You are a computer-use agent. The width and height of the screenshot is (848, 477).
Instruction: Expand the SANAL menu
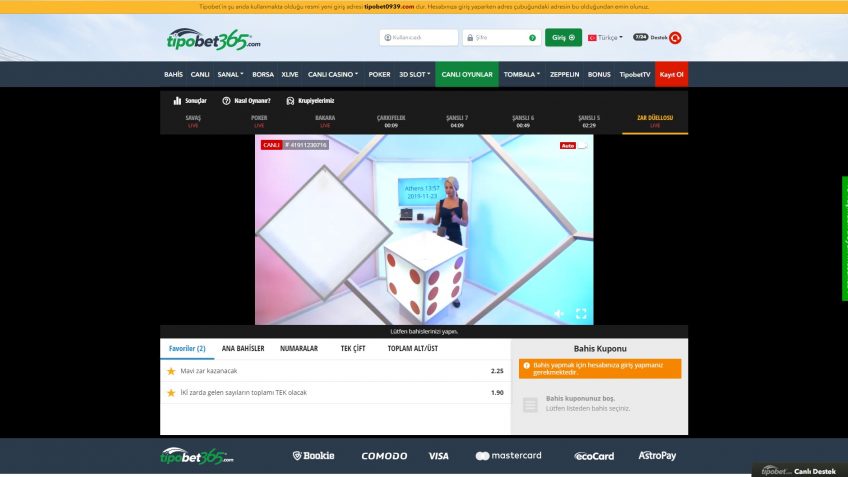[x=230, y=75]
